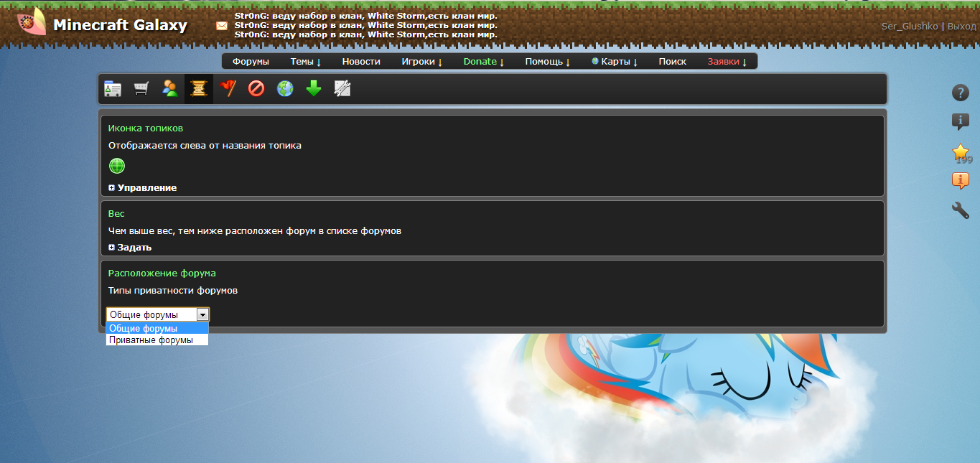The height and width of the screenshot is (463, 980).
Task: Click the blue globe toolbar icon
Action: (285, 89)
